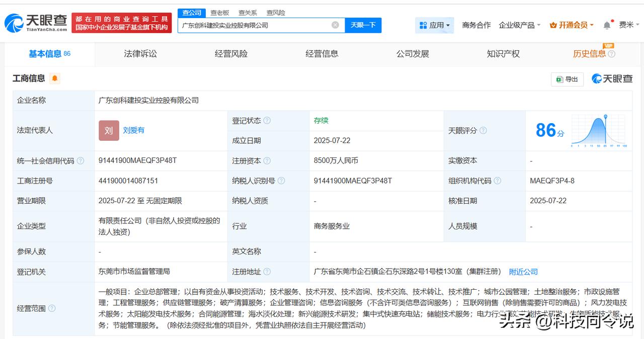Click organization code MAEQF3P4-8
This screenshot has width=644, height=339.
pos(552,181)
